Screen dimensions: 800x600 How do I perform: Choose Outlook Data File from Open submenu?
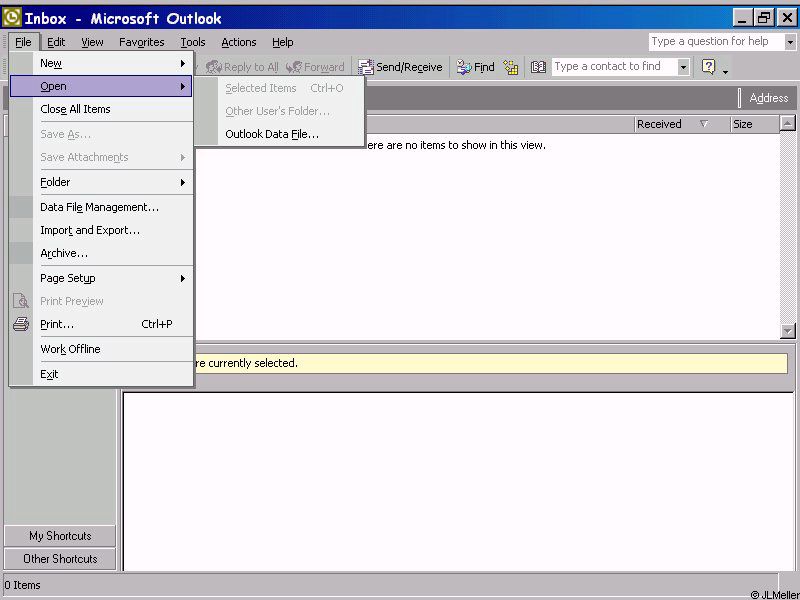(272, 134)
